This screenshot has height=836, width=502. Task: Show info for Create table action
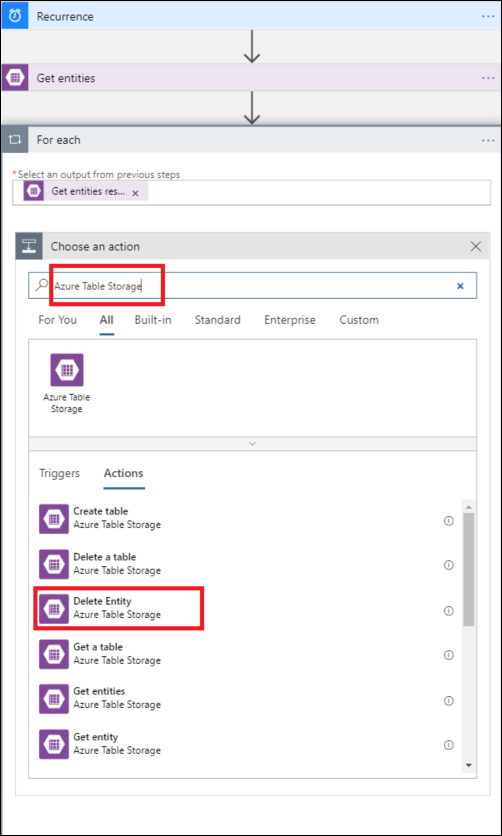click(449, 521)
